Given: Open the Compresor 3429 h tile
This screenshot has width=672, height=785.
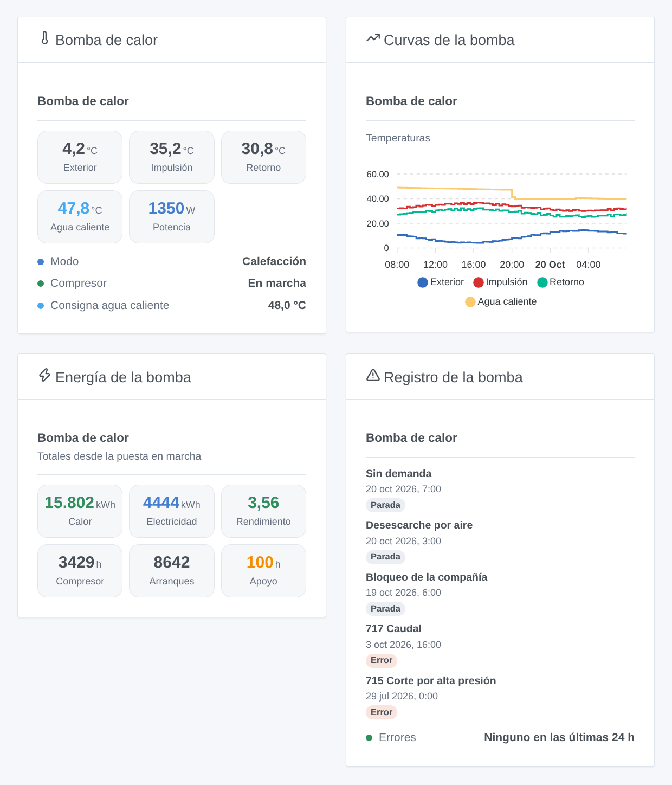Looking at the screenshot, I should coord(80,571).
